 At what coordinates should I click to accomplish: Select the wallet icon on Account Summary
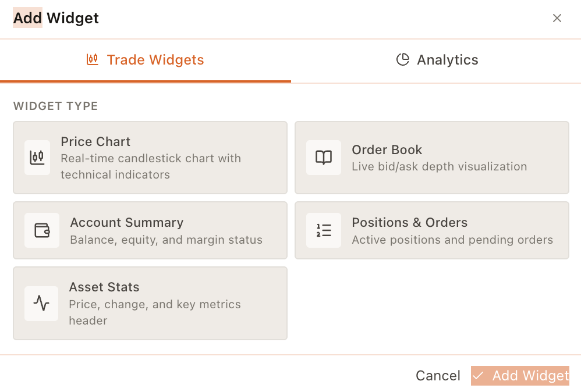tap(41, 230)
